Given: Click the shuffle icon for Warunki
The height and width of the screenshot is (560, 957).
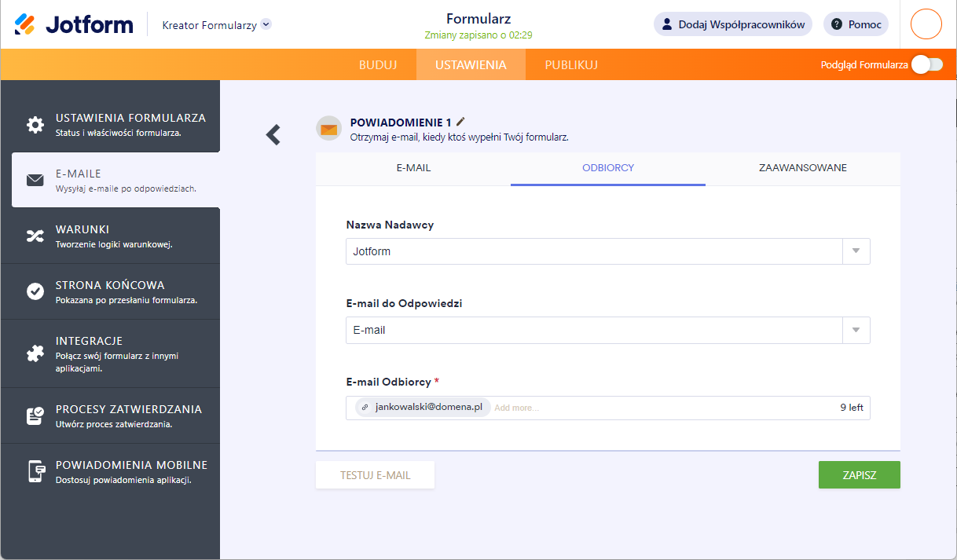Looking at the screenshot, I should click(x=35, y=236).
